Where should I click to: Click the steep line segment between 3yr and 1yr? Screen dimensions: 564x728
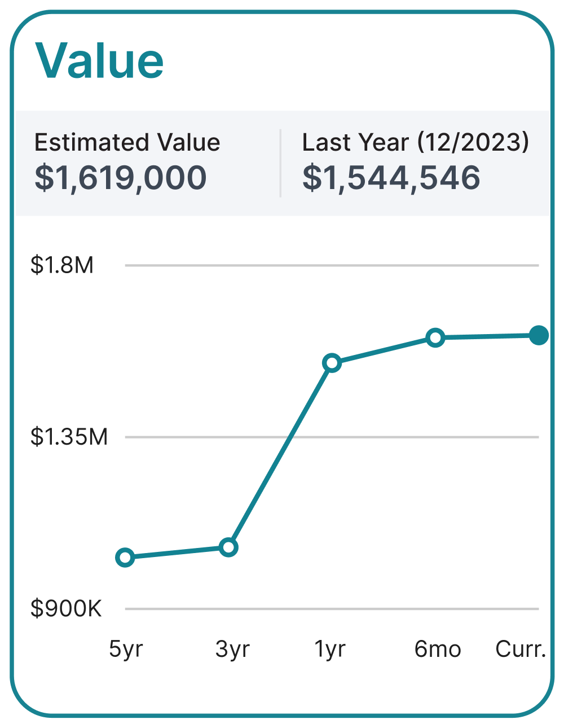pos(280,455)
